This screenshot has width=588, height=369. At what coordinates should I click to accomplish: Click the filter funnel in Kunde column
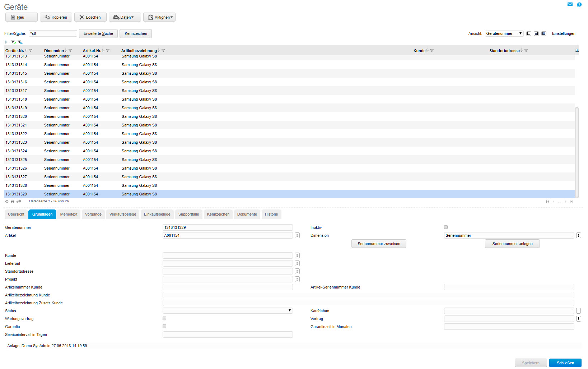[432, 51]
